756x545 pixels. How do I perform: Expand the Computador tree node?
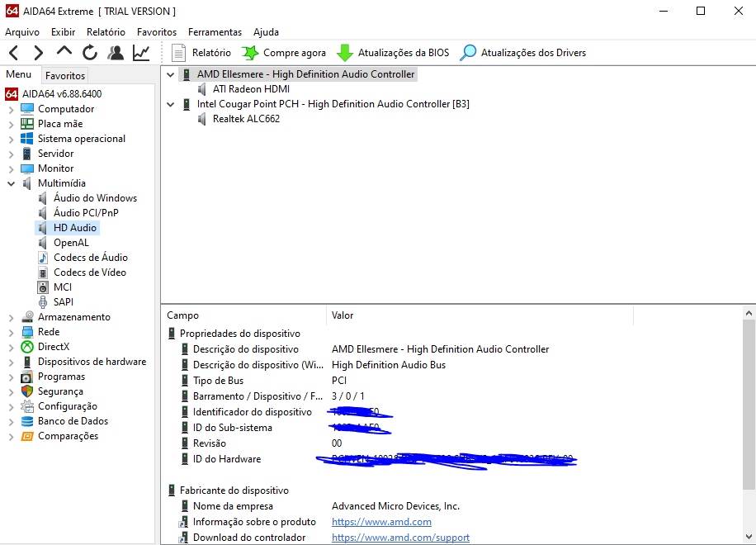(x=11, y=110)
